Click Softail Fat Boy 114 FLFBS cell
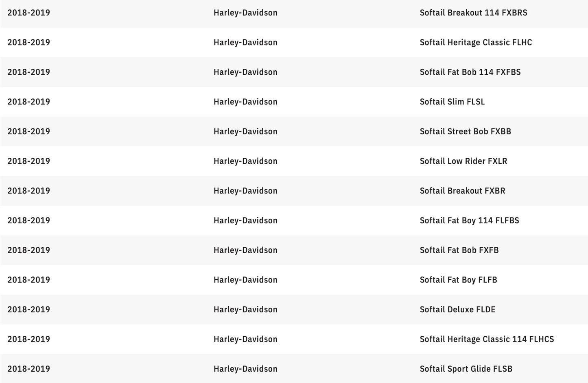Image resolution: width=588 pixels, height=383 pixels. click(x=469, y=220)
